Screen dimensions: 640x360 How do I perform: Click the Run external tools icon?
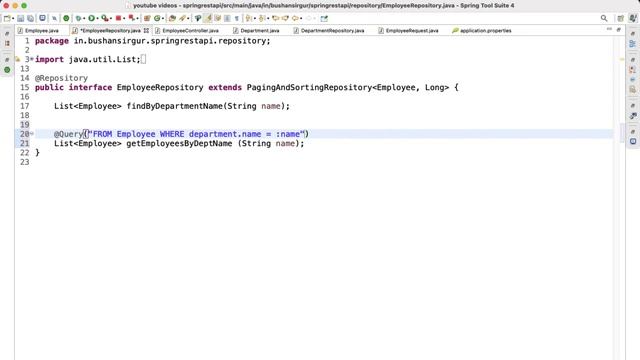point(105,18)
